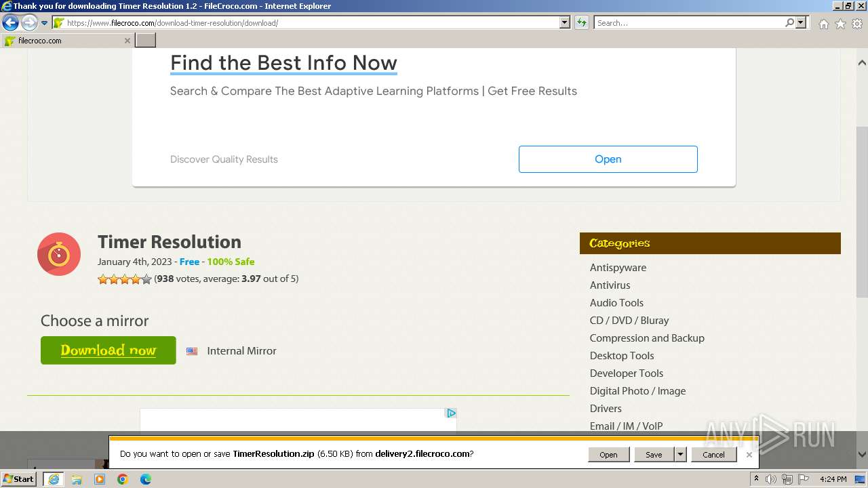The width and height of the screenshot is (868, 488).
Task: Click Open in the download prompt
Action: coord(608,455)
